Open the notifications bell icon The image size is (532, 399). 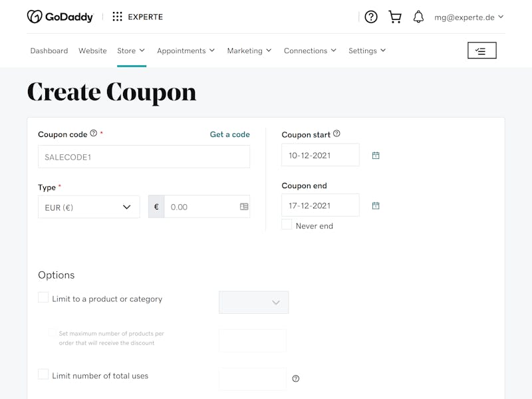pyautogui.click(x=418, y=17)
